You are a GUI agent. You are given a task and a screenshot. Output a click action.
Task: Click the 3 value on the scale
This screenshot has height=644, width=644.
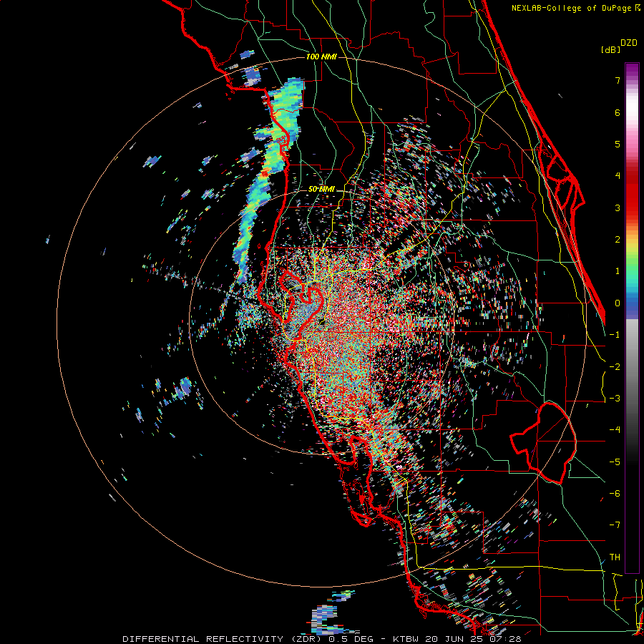pyautogui.click(x=618, y=208)
